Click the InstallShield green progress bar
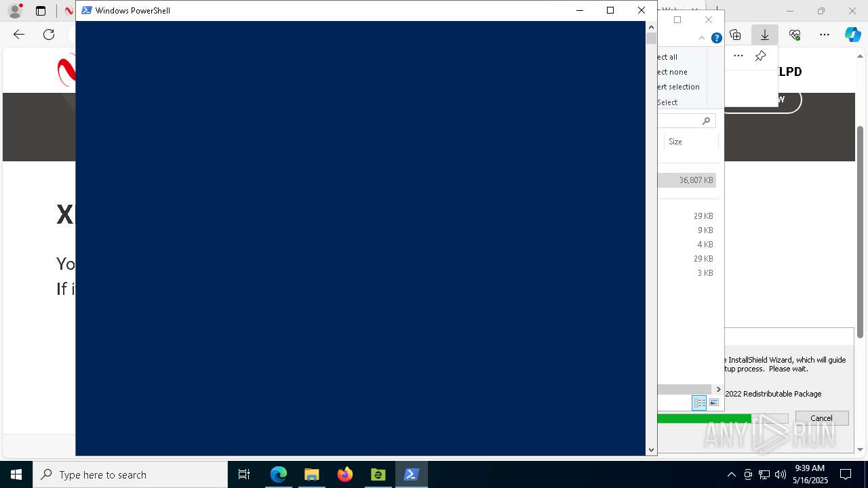This screenshot has height=488, width=868. click(704, 419)
